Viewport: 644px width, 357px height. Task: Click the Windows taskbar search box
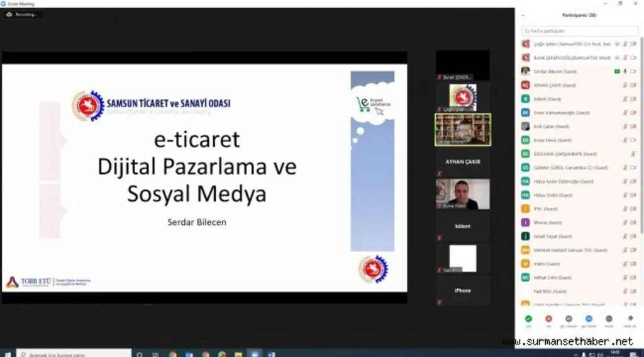(74, 354)
